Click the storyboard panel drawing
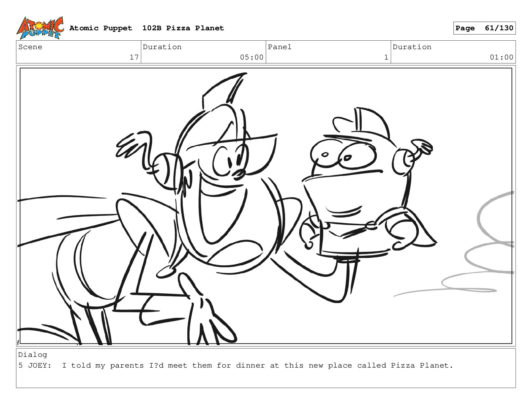This screenshot has height=412, width=532. point(266,206)
